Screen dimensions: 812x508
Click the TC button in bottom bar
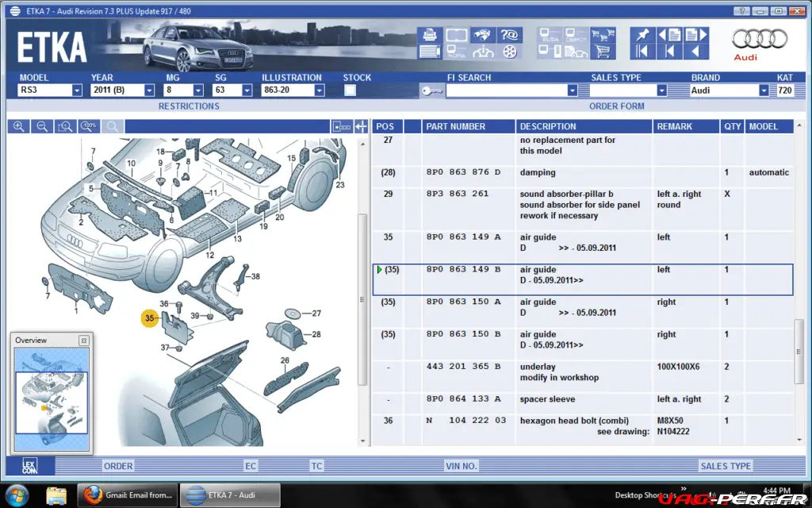[316, 466]
